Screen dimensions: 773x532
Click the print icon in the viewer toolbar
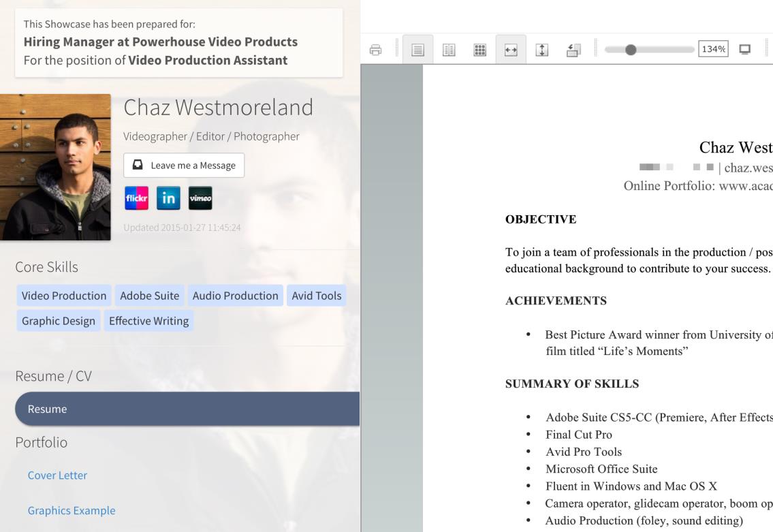pos(375,50)
